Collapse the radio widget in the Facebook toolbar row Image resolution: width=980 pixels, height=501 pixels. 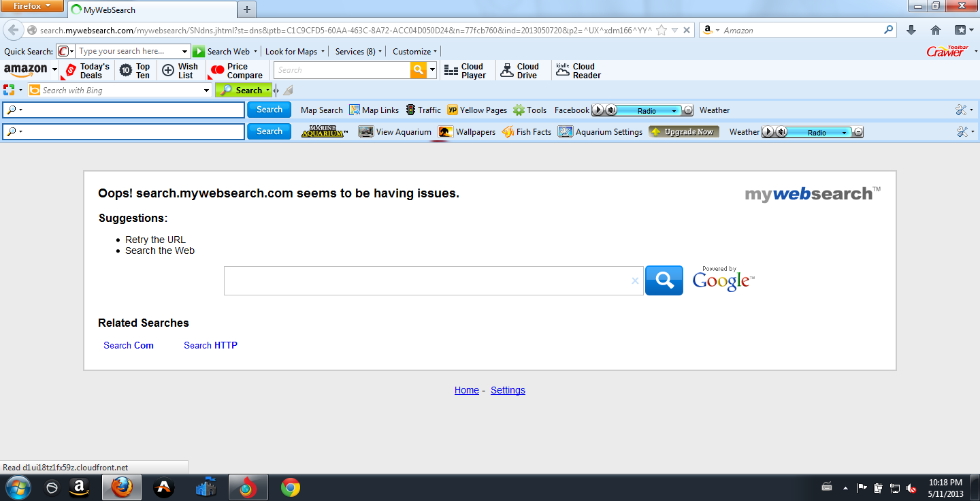[x=688, y=110]
